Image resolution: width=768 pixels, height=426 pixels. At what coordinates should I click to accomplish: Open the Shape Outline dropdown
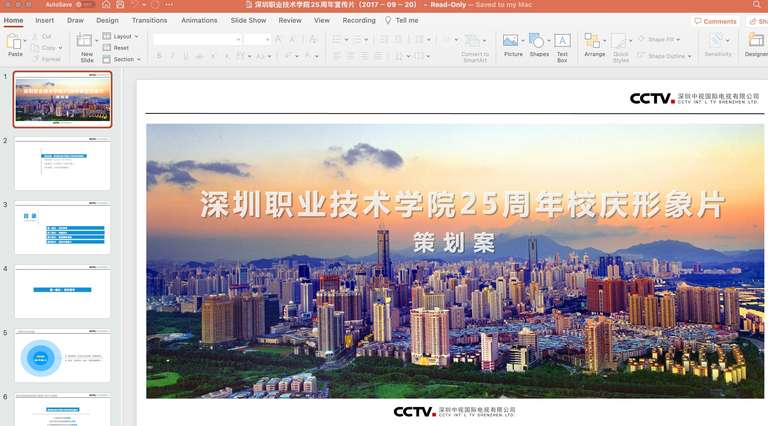[664, 56]
